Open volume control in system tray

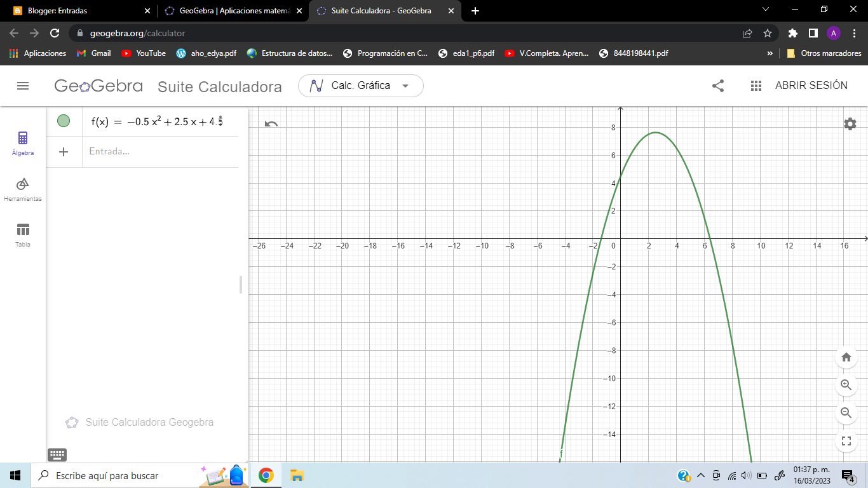pos(746,475)
